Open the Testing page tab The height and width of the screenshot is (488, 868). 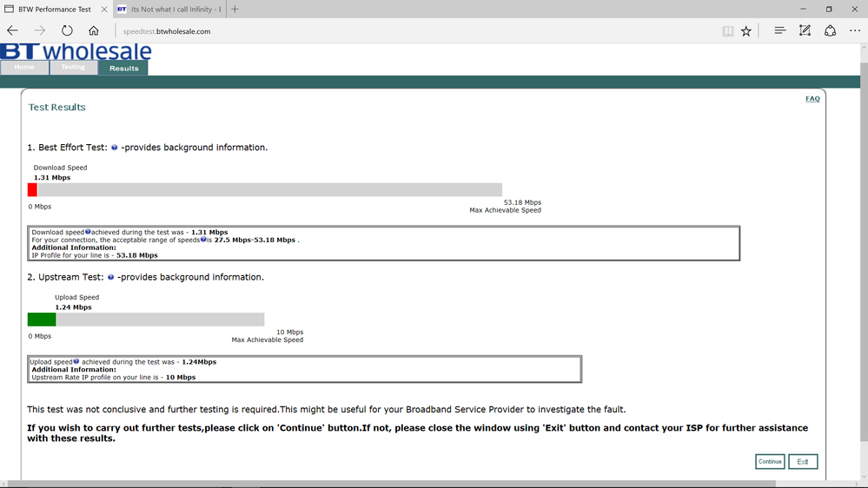[73, 68]
